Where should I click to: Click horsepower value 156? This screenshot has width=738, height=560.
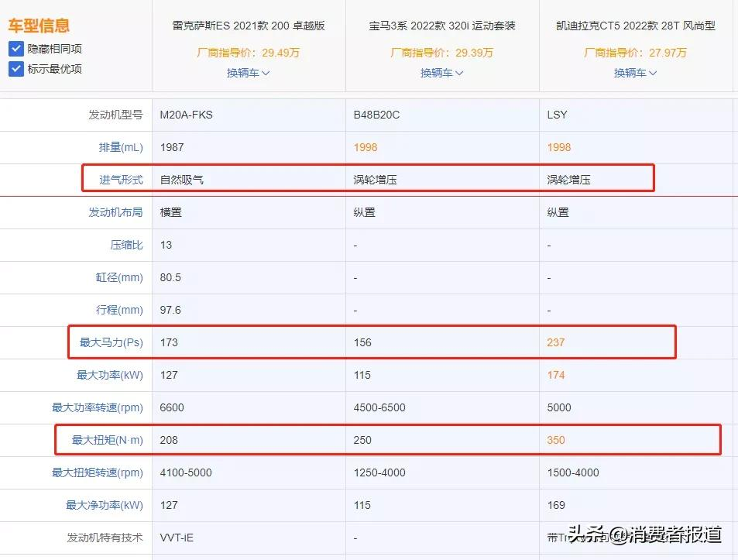tap(362, 342)
